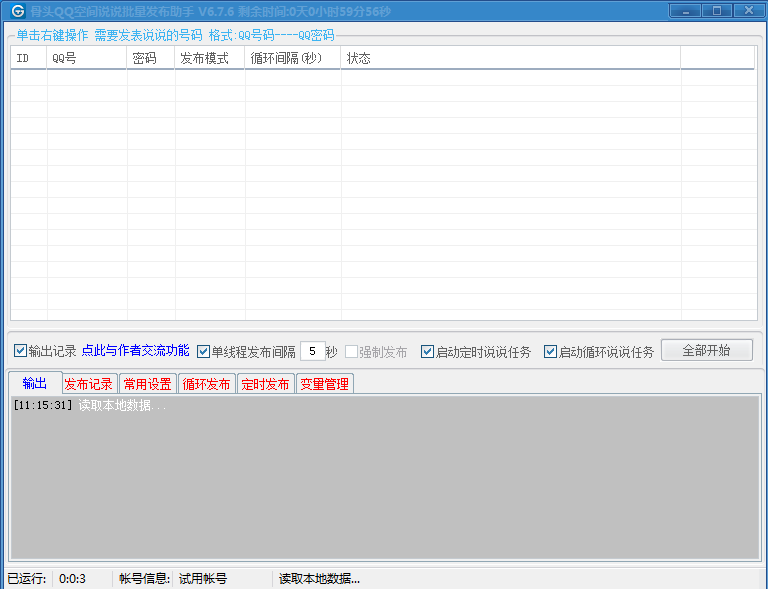Screen dimensions: 768x589
Task: Open the 变量管理 tab
Action: tap(324, 384)
